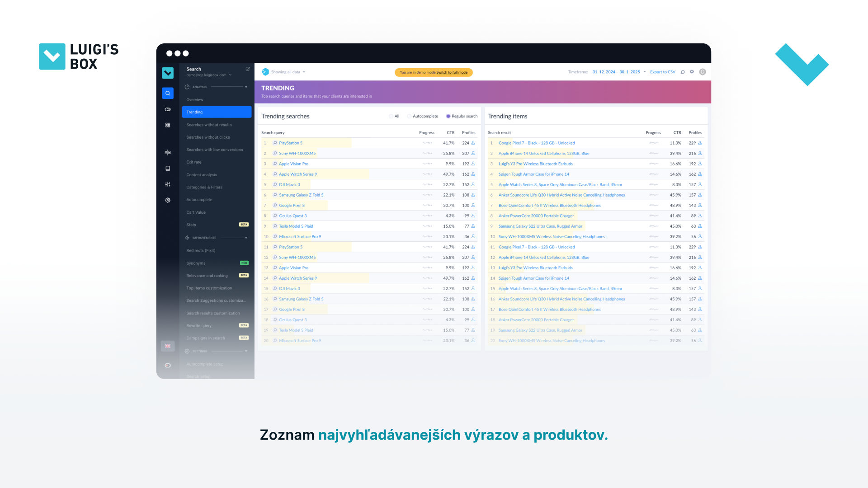The width and height of the screenshot is (868, 488).
Task: Click Export to CSV
Action: pos(662,72)
